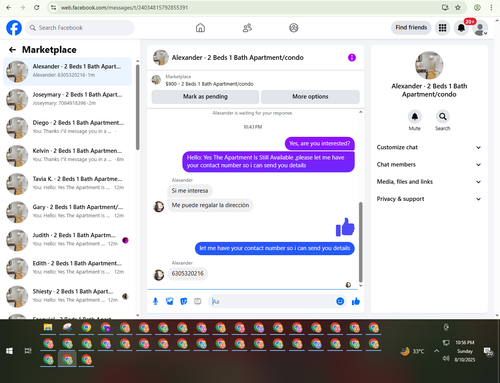View site information icon in address bar

53,7
